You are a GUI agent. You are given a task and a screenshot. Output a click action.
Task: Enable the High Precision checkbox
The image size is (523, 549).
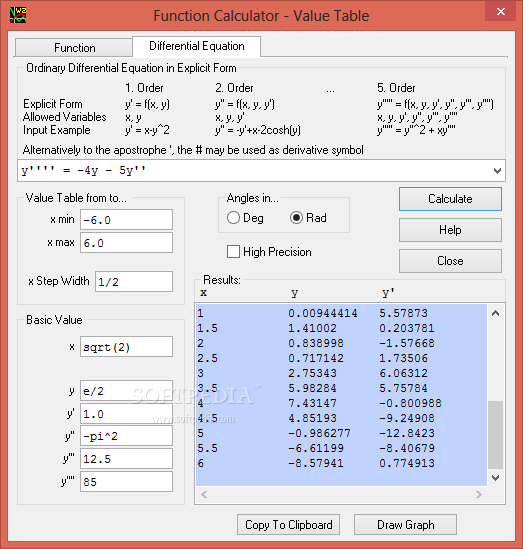[x=233, y=252]
